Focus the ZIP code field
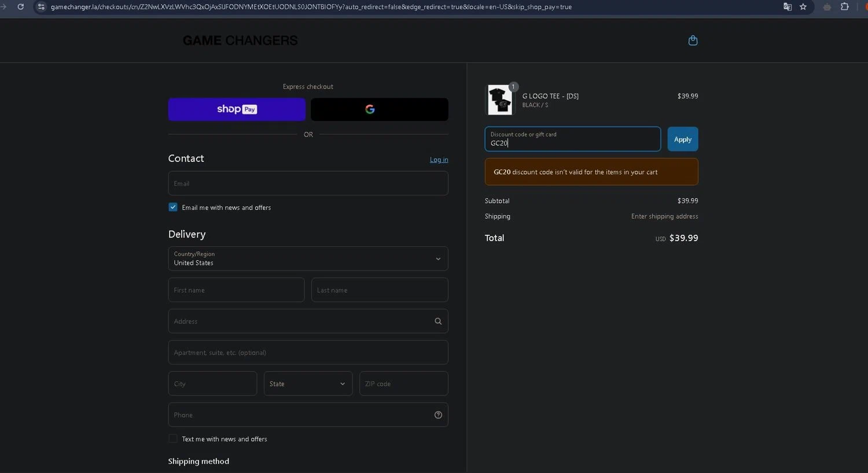868x473 pixels. [404, 384]
